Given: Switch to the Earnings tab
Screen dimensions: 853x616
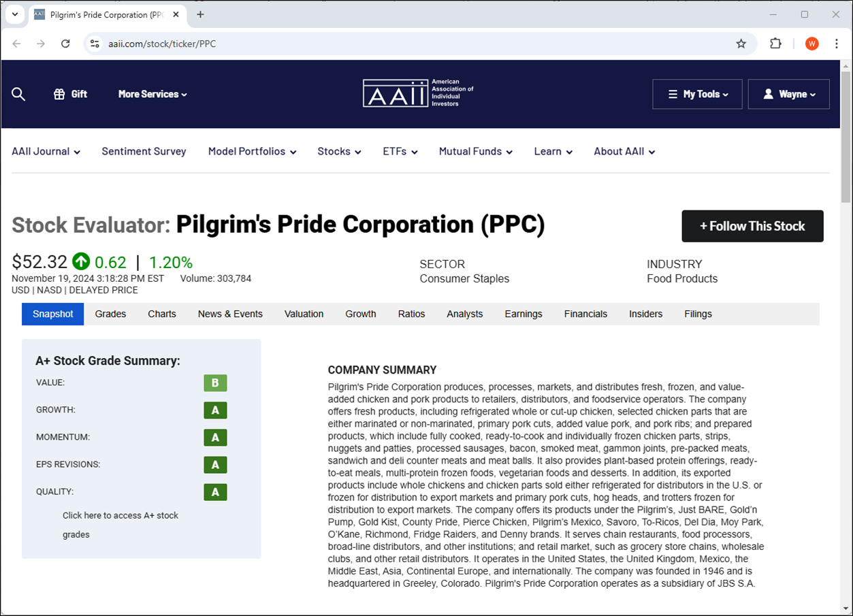Looking at the screenshot, I should [524, 314].
